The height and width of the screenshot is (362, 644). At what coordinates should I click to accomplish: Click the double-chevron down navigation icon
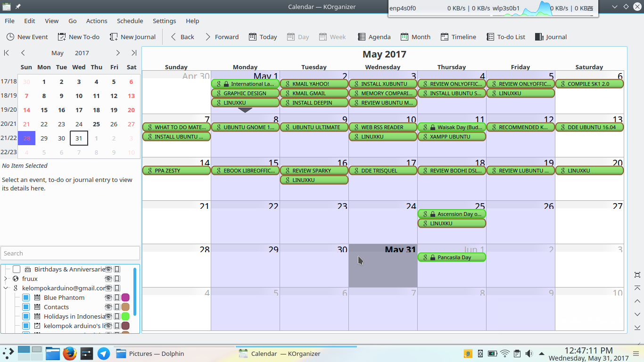[x=637, y=327]
